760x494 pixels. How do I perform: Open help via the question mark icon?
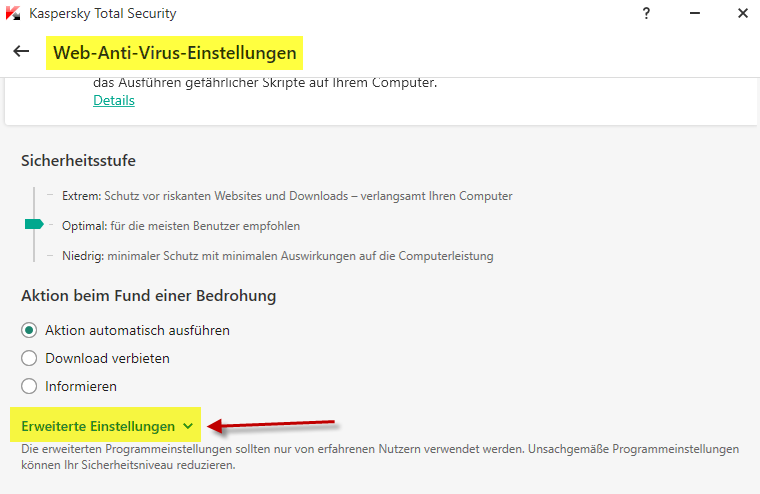pyautogui.click(x=646, y=14)
